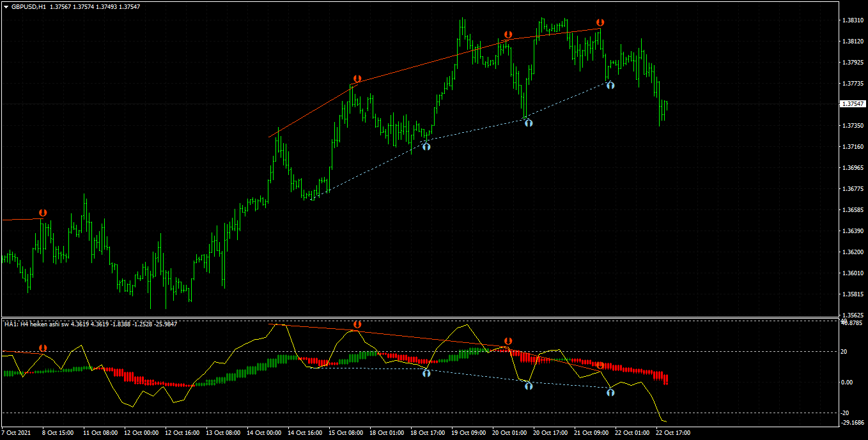This screenshot has height=440, width=868.
Task: Click time axis label 20 Oct 01:00
Action: (x=509, y=433)
